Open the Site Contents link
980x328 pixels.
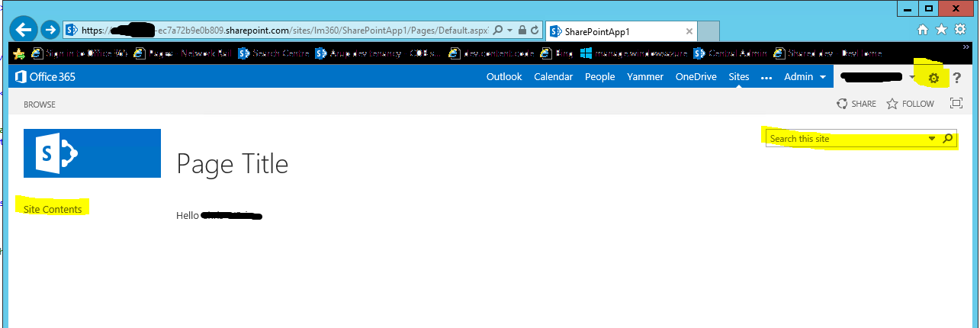pyautogui.click(x=53, y=209)
